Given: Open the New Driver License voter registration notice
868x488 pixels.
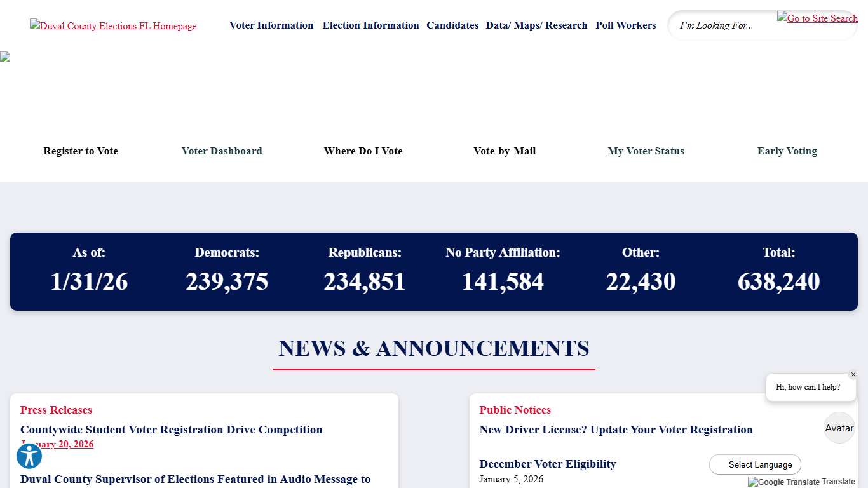Looking at the screenshot, I should [616, 430].
